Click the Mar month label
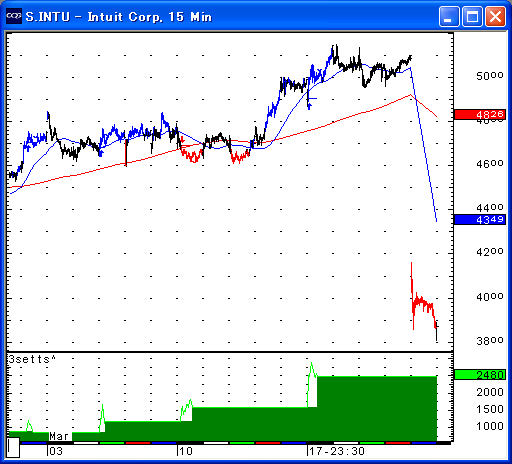Viewport: 512px width, 464px height. point(59,436)
